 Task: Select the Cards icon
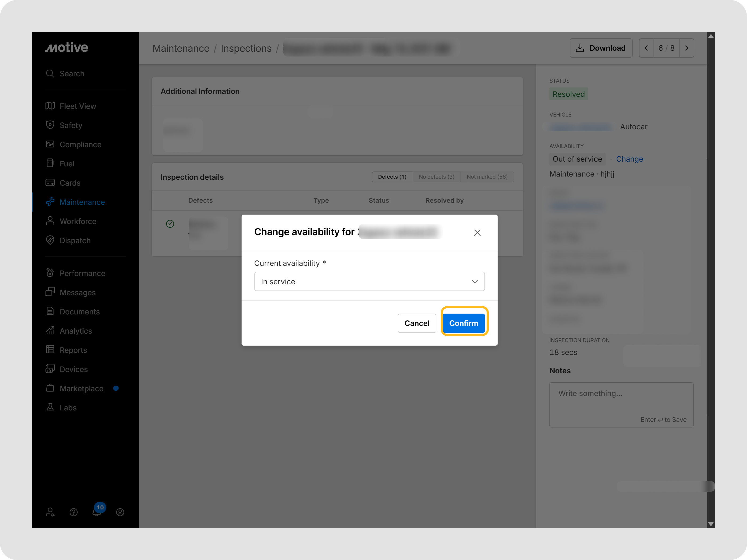click(x=50, y=183)
